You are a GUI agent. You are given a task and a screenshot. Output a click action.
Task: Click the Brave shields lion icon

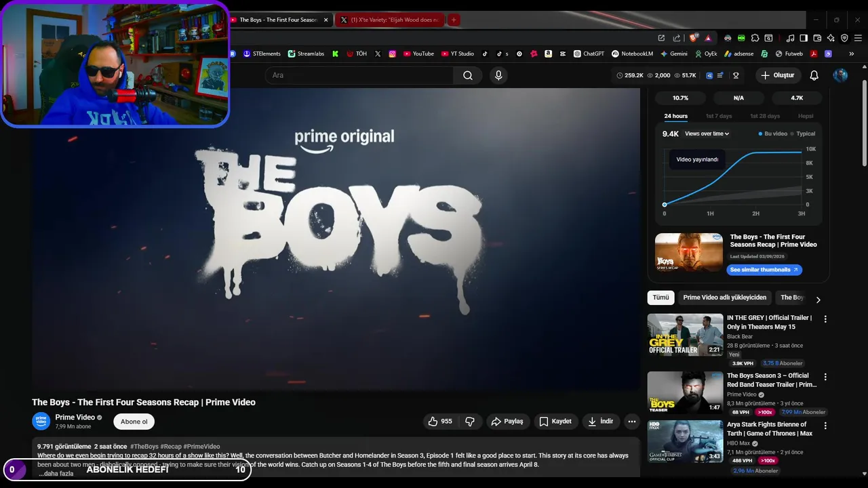coord(693,38)
